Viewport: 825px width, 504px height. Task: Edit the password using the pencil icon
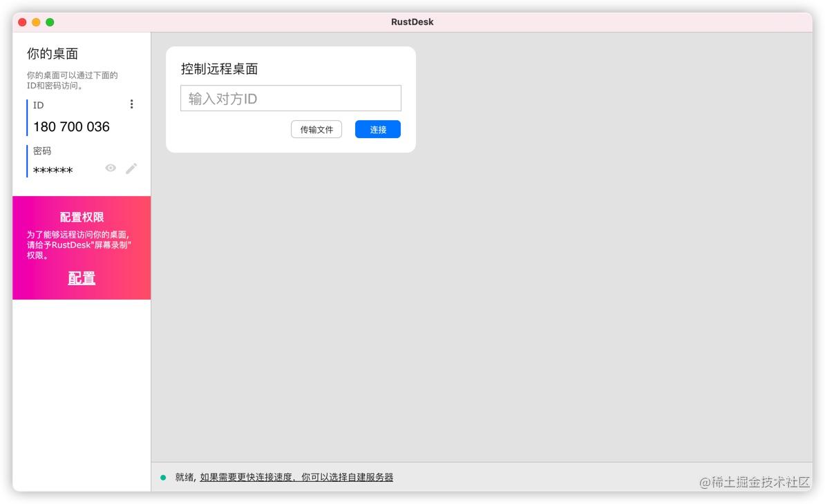[x=131, y=168]
